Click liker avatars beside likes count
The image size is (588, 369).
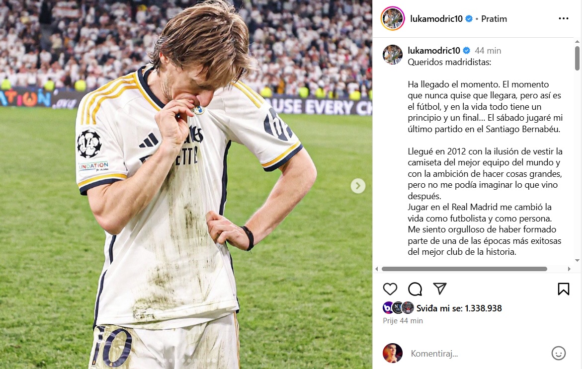398,308
